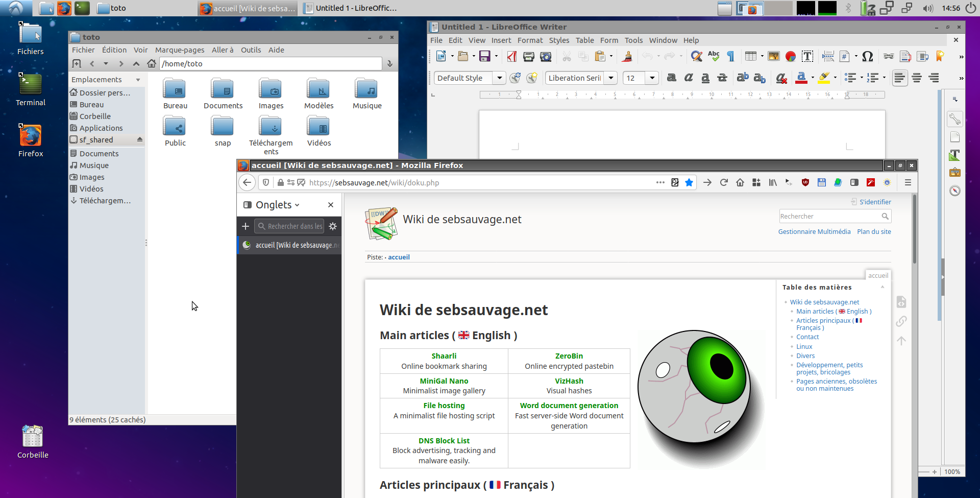Open the font size dropdown showing 12
This screenshot has width=980, height=498.
[x=652, y=78]
